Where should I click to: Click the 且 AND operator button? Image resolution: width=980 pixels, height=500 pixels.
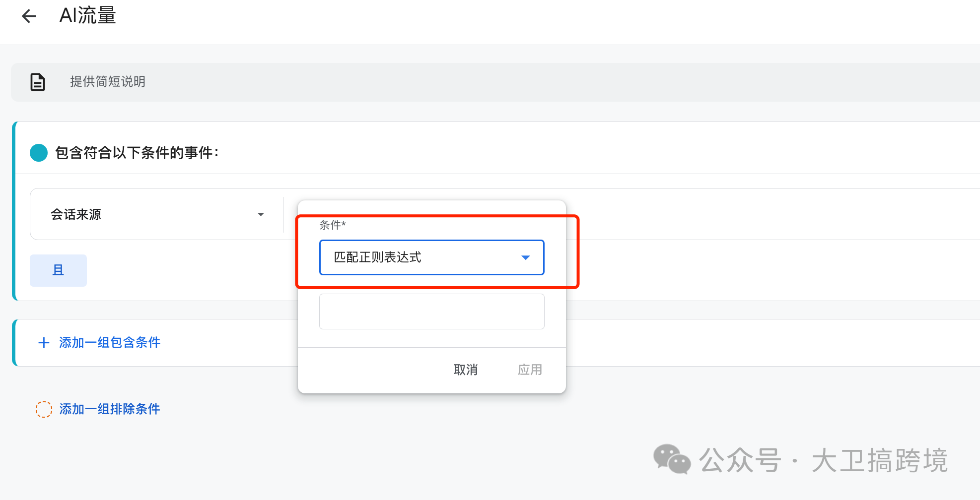[x=58, y=270]
